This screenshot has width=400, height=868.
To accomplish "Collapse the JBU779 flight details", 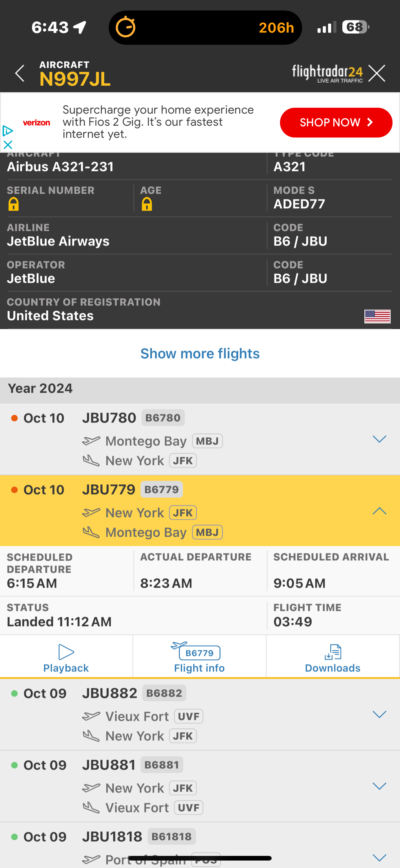I will point(379,511).
